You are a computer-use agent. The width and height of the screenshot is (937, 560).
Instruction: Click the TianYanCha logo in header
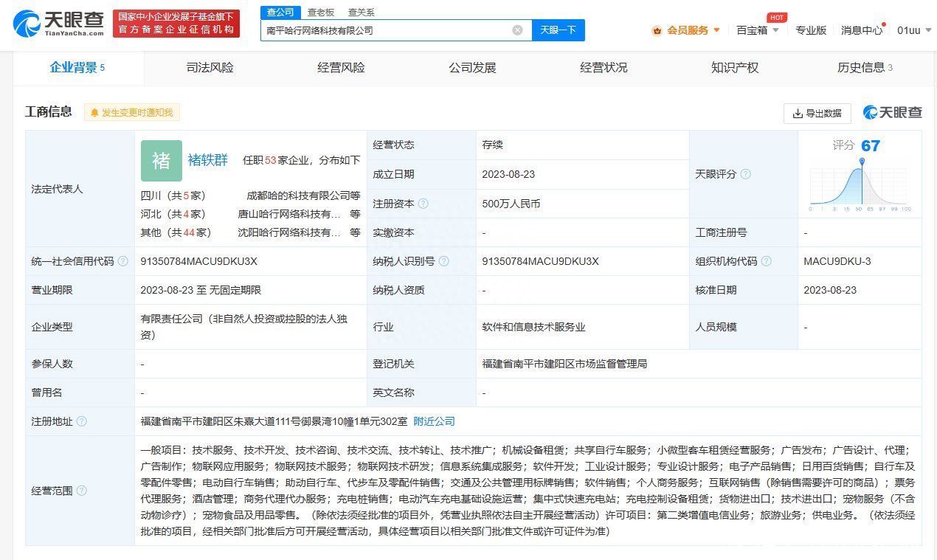pos(58,24)
